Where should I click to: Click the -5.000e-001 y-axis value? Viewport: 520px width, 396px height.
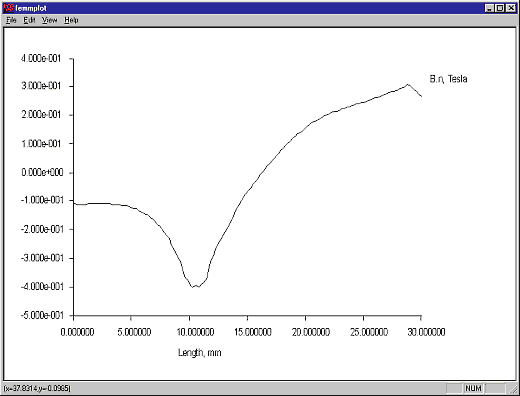click(x=42, y=315)
